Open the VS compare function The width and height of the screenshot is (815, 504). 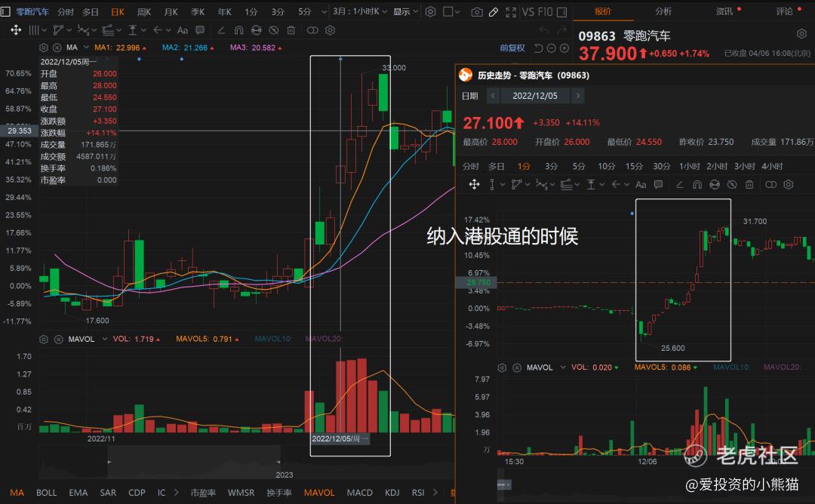coord(527,11)
